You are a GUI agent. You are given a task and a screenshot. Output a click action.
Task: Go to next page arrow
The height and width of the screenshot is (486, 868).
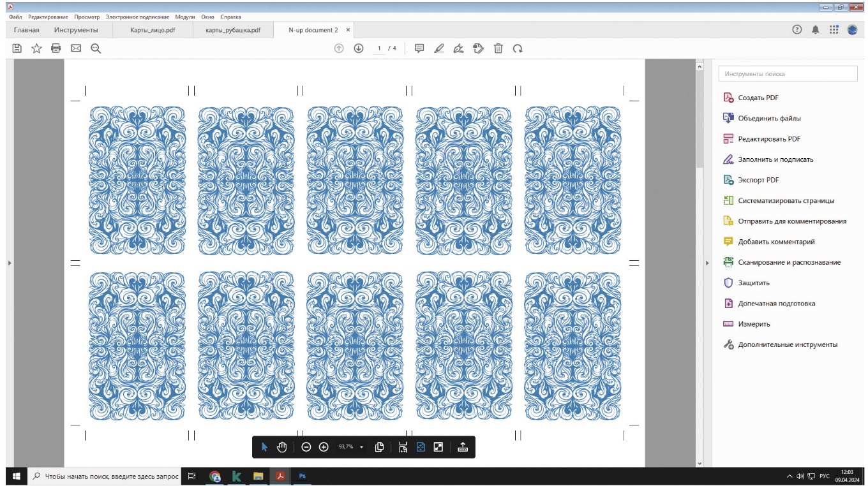point(359,48)
